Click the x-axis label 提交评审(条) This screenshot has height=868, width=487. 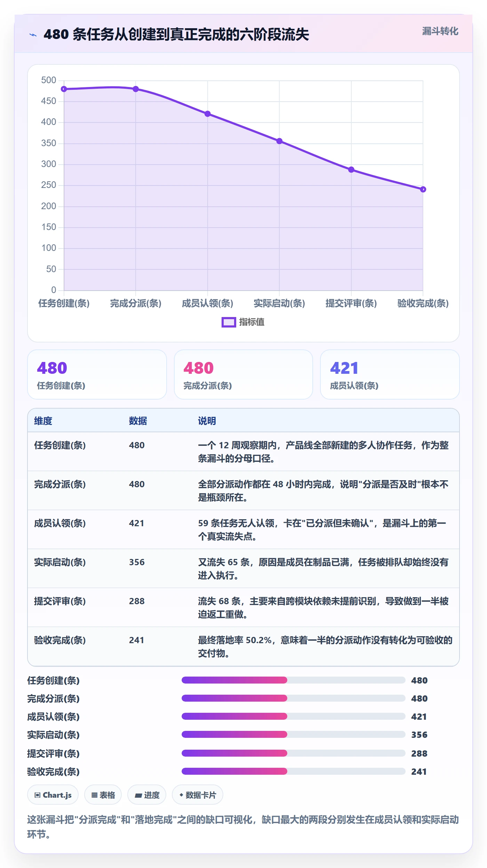[x=351, y=303]
